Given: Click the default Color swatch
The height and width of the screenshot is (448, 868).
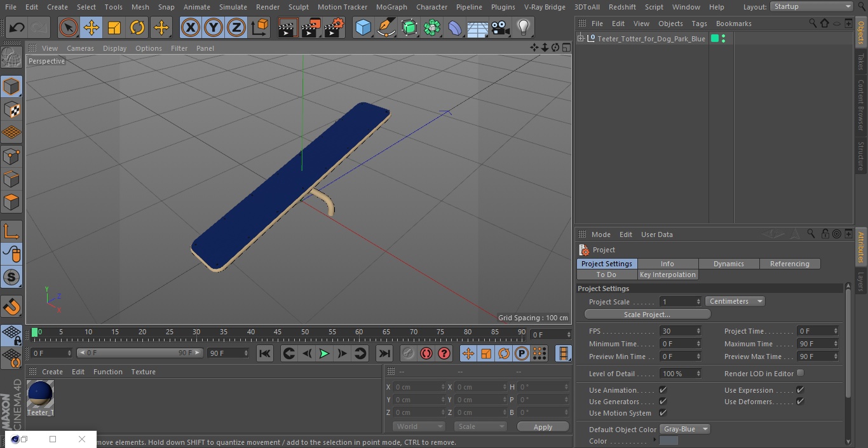Looking at the screenshot, I should tap(668, 441).
